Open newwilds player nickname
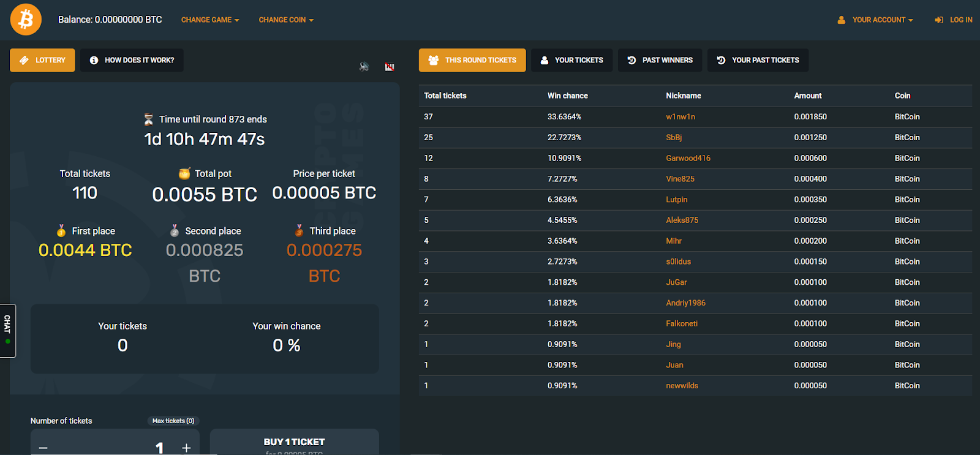The image size is (980, 455). coord(682,386)
